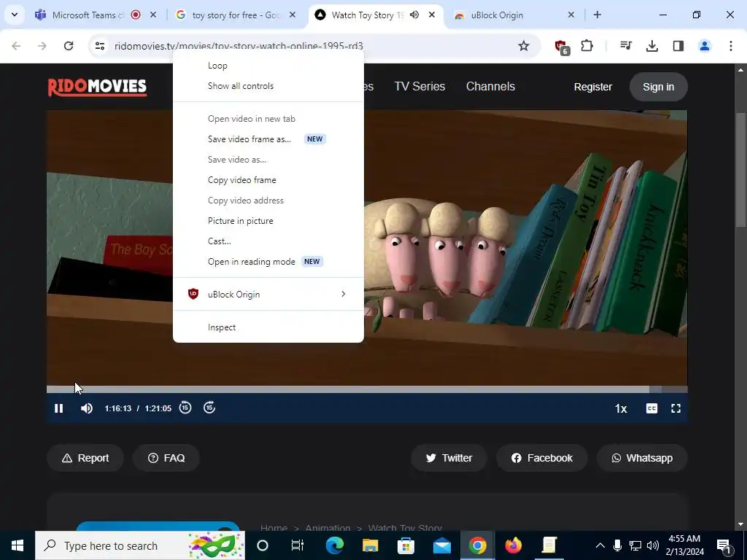Viewport: 747px width, 560px height.
Task: Open File Explorer from taskbar
Action: coord(370,545)
